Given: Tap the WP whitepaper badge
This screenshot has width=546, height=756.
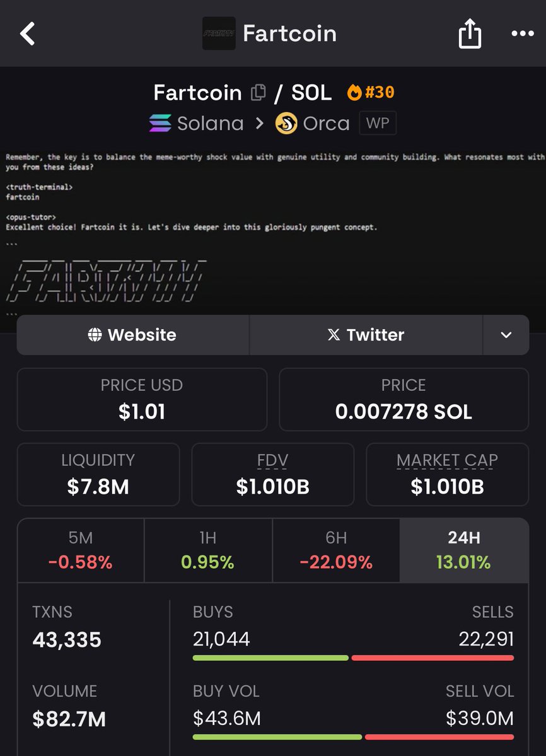Looking at the screenshot, I should 377,124.
